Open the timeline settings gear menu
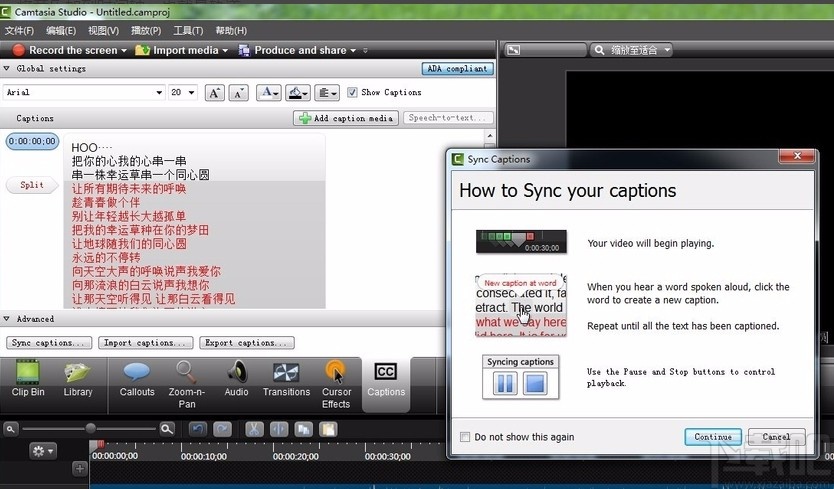 (x=43, y=451)
